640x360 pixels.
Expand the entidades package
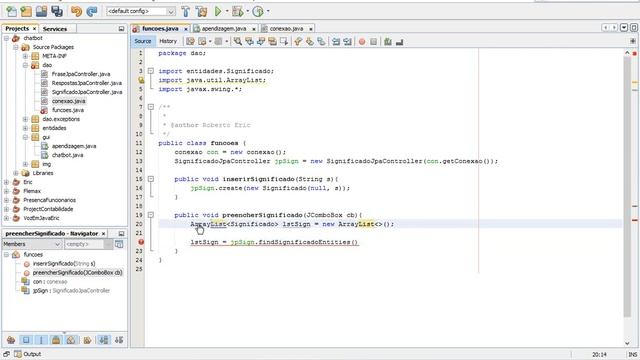25,128
